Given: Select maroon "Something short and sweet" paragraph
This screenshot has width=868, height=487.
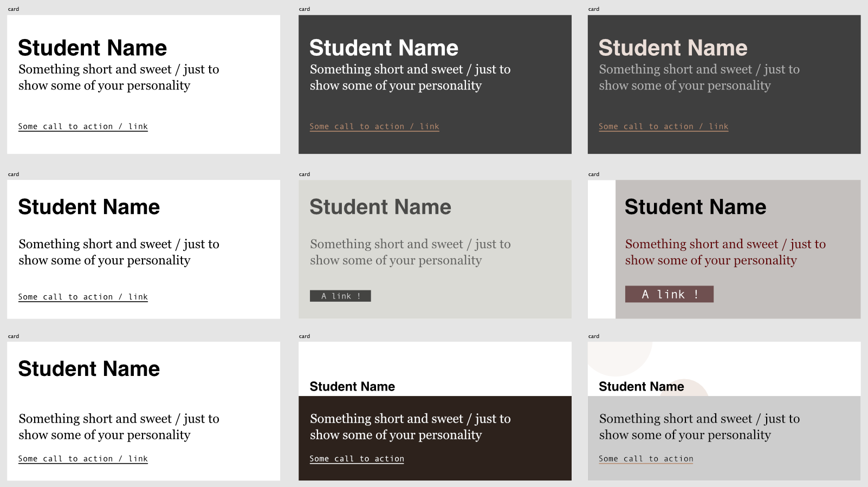Looking at the screenshot, I should tap(726, 252).
